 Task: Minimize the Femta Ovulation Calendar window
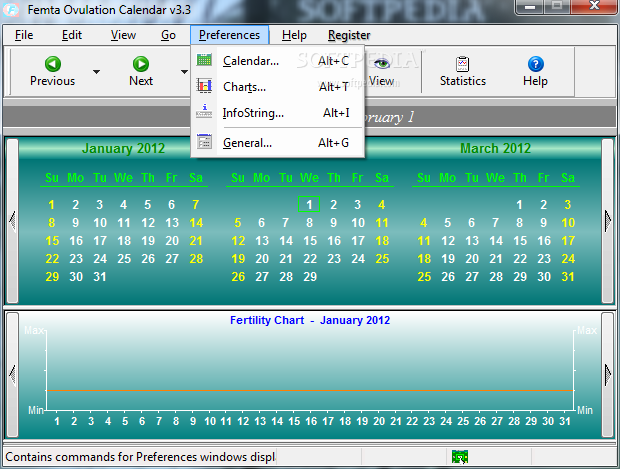(x=530, y=7)
